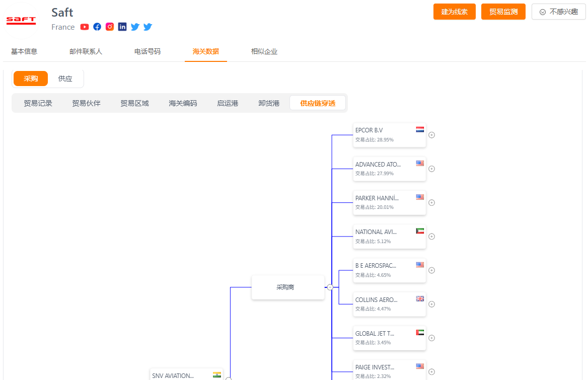This screenshot has width=588, height=380.
Task: Expand the PARKER HANNI... node
Action: (x=431, y=203)
